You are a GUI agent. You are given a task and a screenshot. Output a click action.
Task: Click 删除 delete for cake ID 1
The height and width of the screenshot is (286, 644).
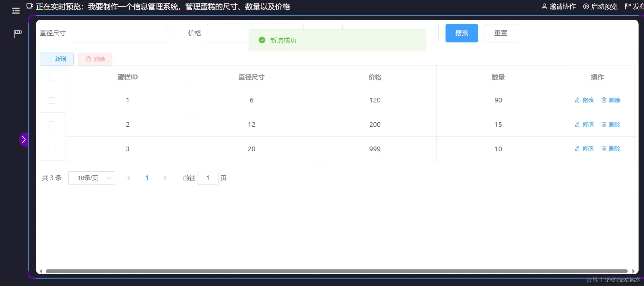pyautogui.click(x=611, y=100)
